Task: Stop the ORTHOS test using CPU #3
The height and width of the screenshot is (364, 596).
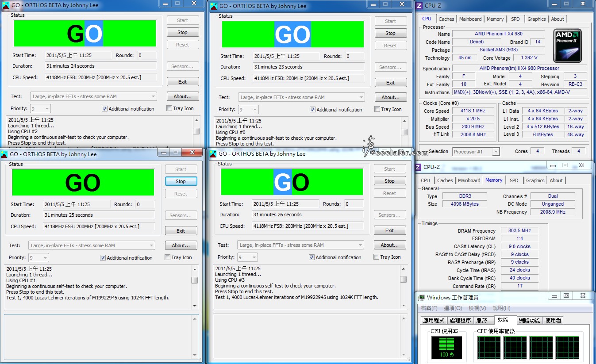Action: pos(390,181)
